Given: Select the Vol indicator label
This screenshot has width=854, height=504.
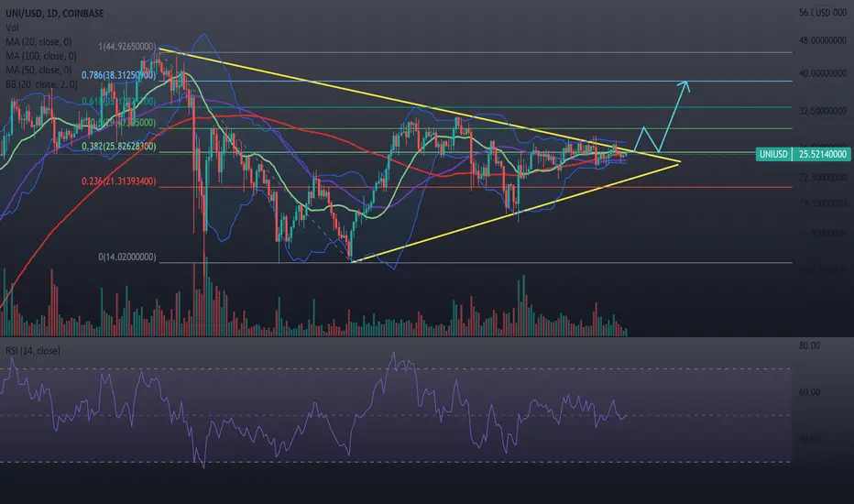Looking at the screenshot, I should pos(10,27).
